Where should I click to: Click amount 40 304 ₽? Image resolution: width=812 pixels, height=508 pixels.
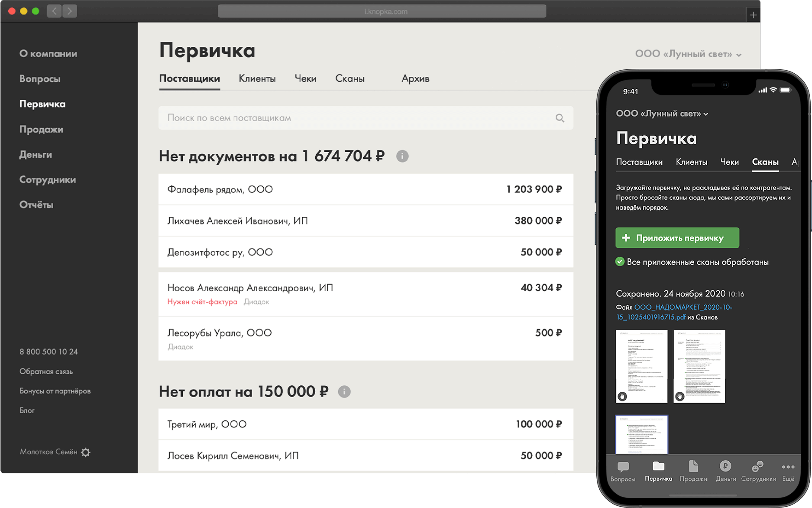(541, 288)
